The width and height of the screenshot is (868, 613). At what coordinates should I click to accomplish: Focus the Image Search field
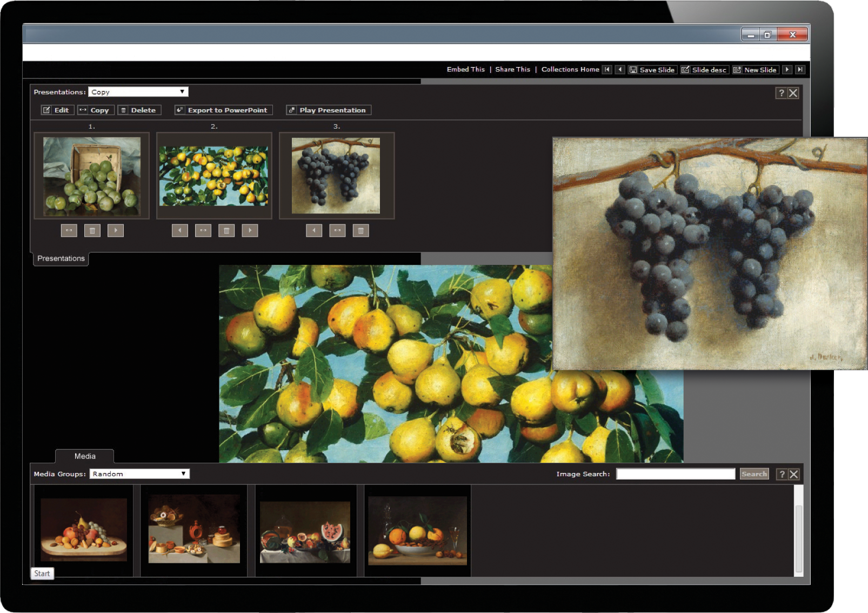pyautogui.click(x=676, y=474)
